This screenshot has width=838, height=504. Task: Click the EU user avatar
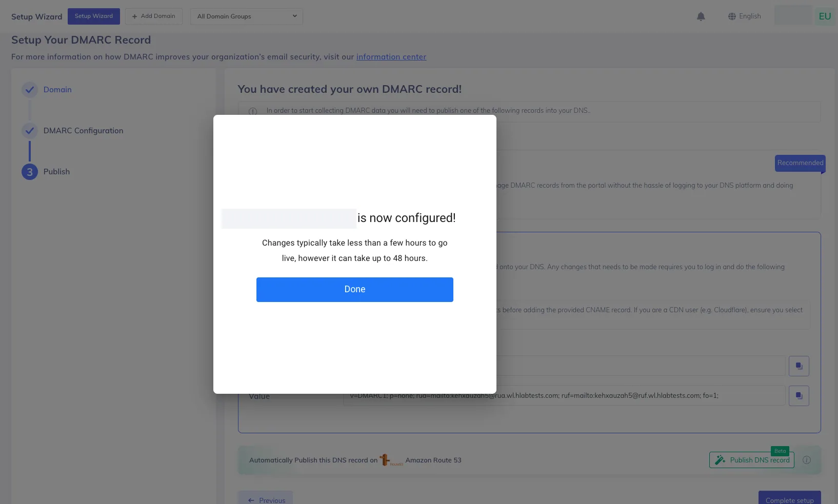point(825,16)
